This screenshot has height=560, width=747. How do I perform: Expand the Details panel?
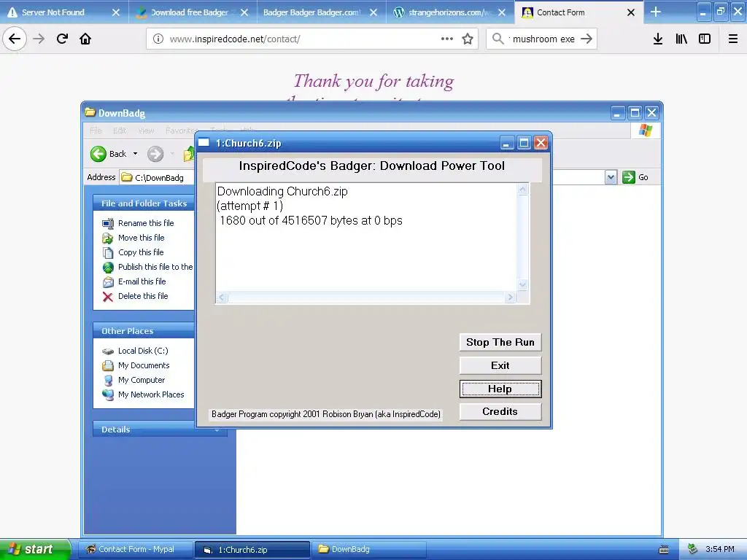160,429
